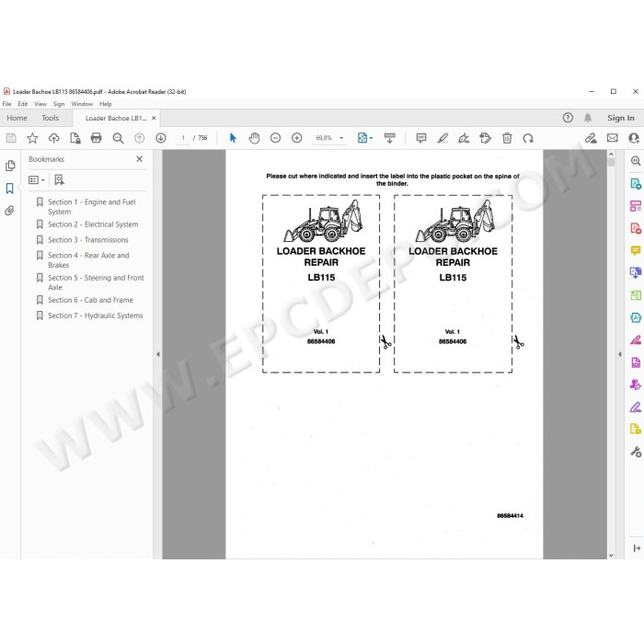Collapse the right tools pane arrow
The height and width of the screenshot is (644, 644).
[x=620, y=354]
